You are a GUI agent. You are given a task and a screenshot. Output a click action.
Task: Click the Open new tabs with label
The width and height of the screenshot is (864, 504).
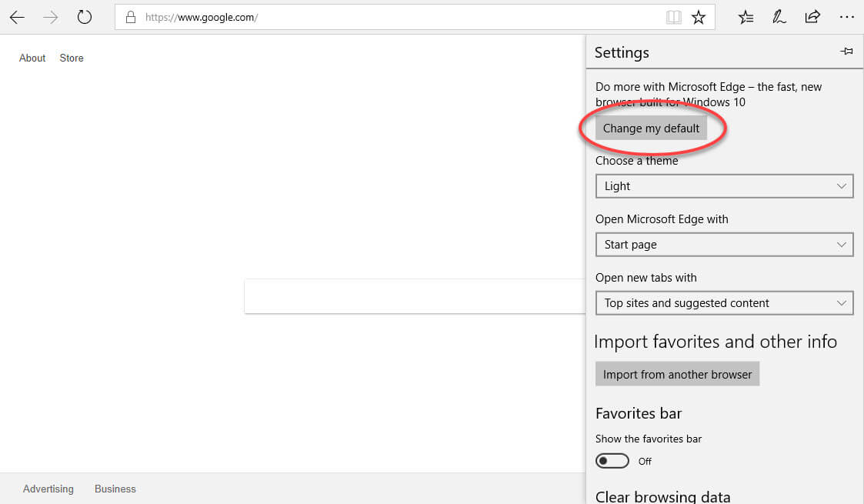click(x=645, y=278)
